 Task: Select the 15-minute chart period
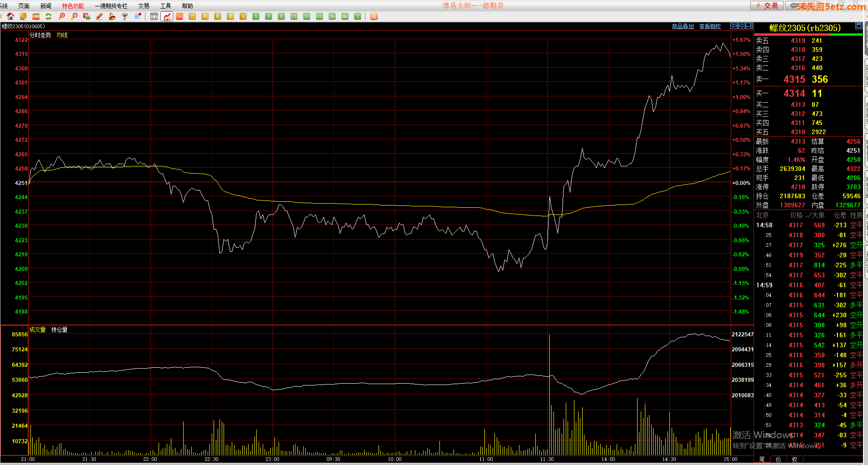(x=294, y=16)
